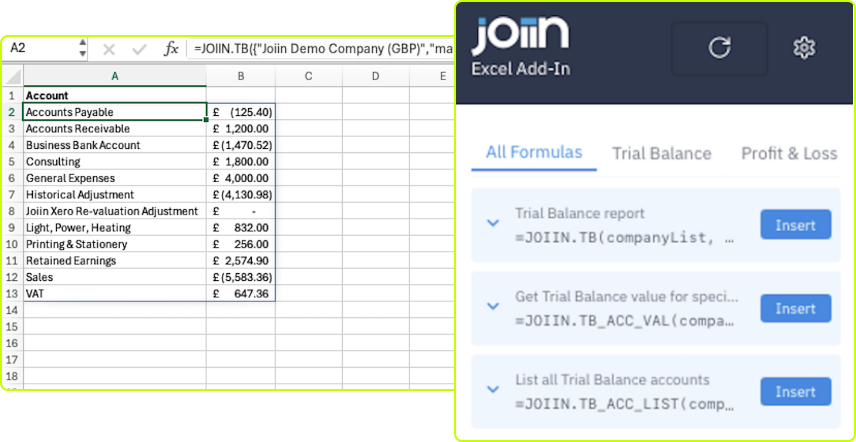Image resolution: width=856 pixels, height=442 pixels.
Task: Select column B header
Action: point(241,76)
